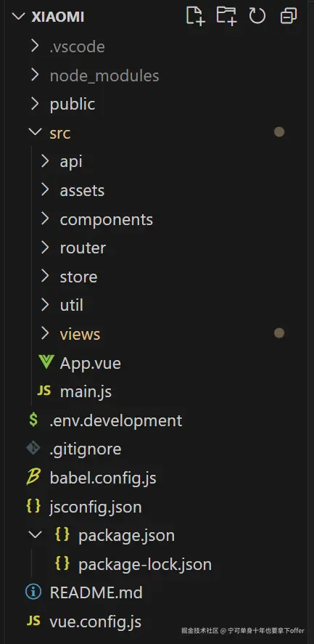This screenshot has width=314, height=644.
Task: Open the README.md file
Action: click(x=96, y=592)
